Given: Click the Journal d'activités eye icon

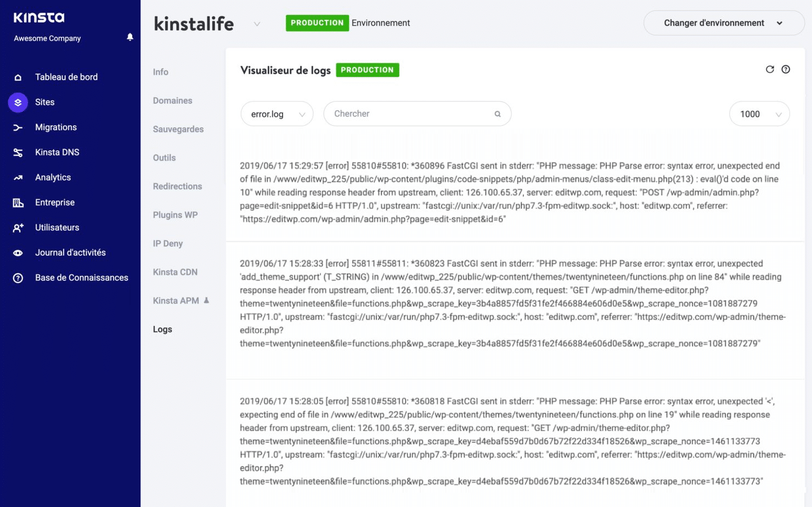Looking at the screenshot, I should click(x=18, y=253).
